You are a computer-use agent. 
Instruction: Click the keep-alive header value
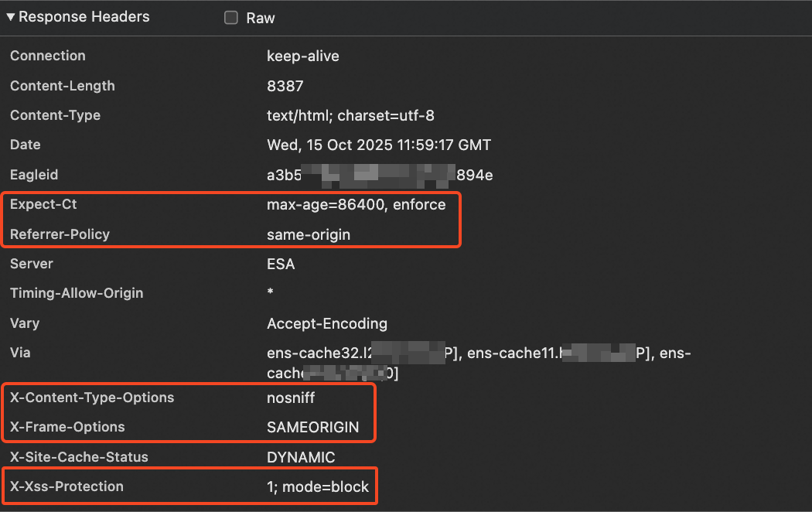303,56
